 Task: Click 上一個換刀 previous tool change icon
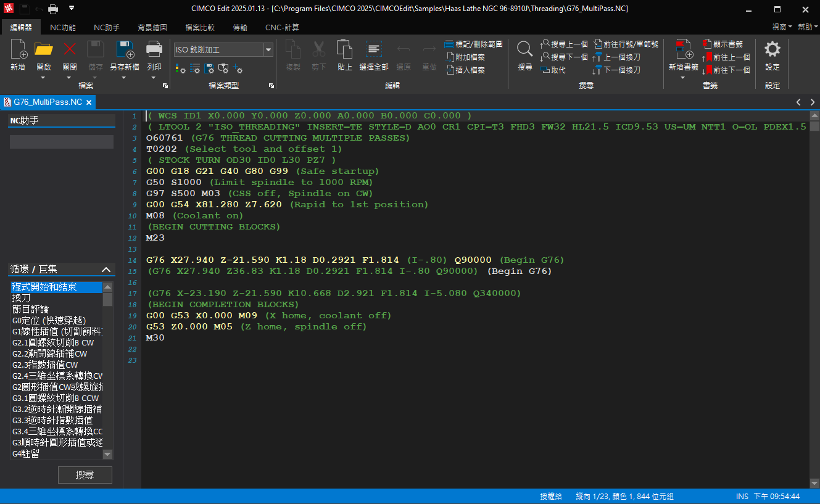click(598, 57)
